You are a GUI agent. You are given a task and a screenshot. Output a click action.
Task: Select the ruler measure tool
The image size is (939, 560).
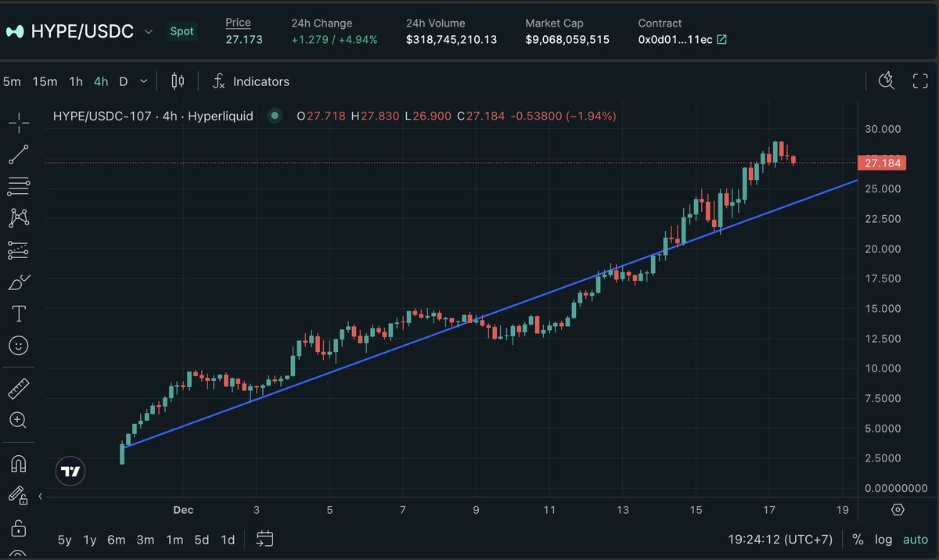tap(19, 388)
